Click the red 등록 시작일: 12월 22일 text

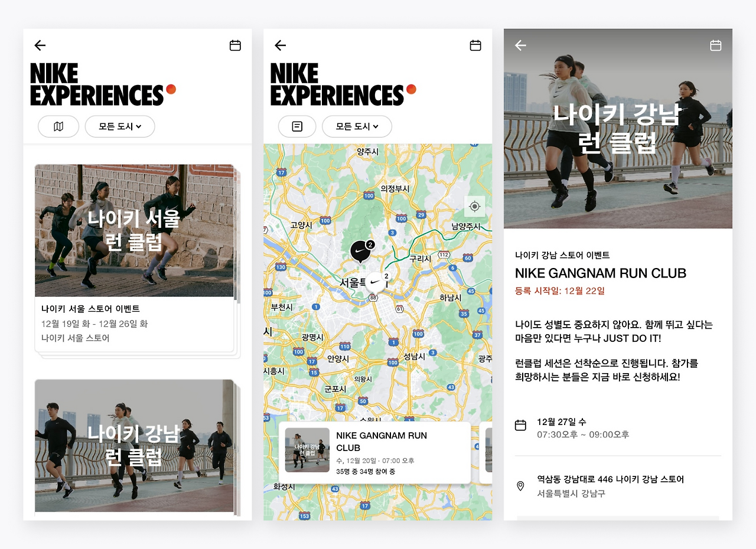[560, 291]
